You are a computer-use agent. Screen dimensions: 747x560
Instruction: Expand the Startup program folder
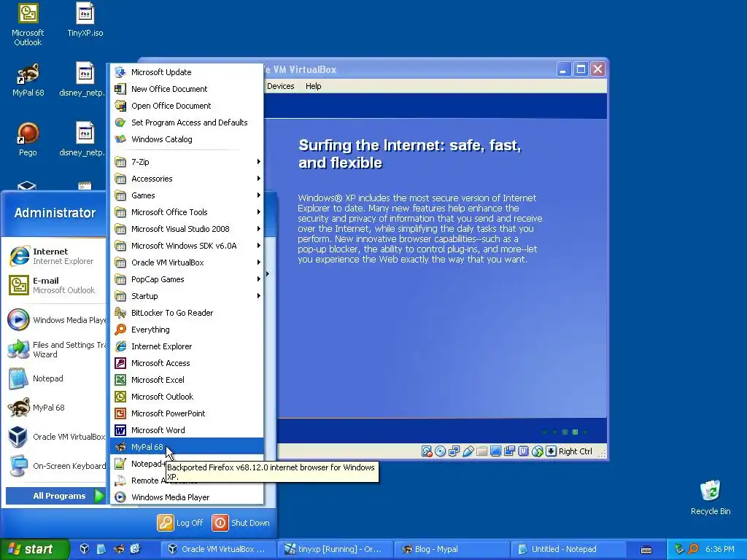click(187, 296)
